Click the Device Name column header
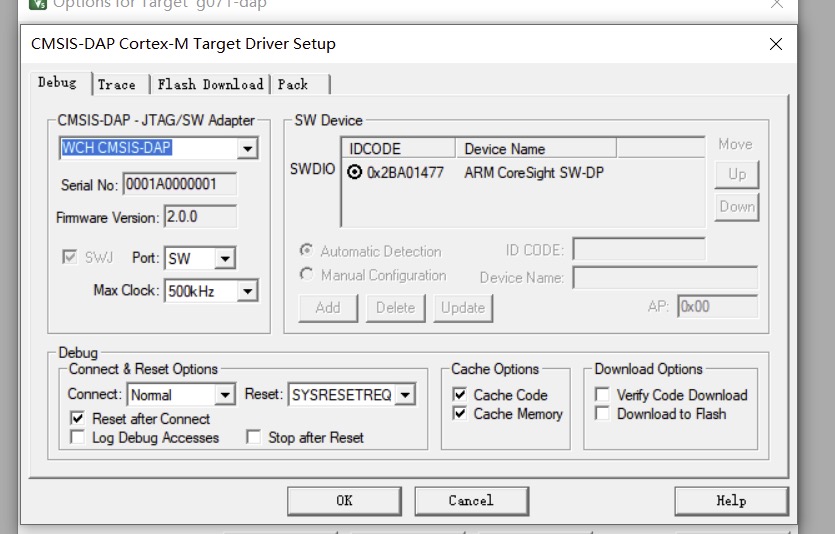This screenshot has width=835, height=534. pos(536,149)
